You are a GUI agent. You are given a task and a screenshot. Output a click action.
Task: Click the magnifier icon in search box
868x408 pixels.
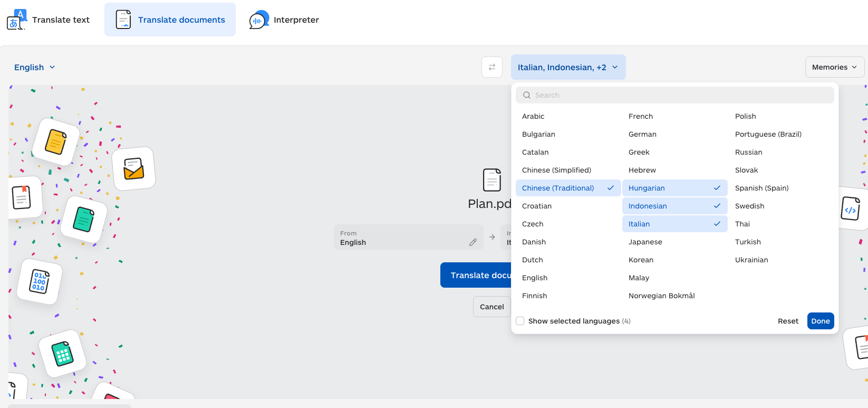click(526, 96)
